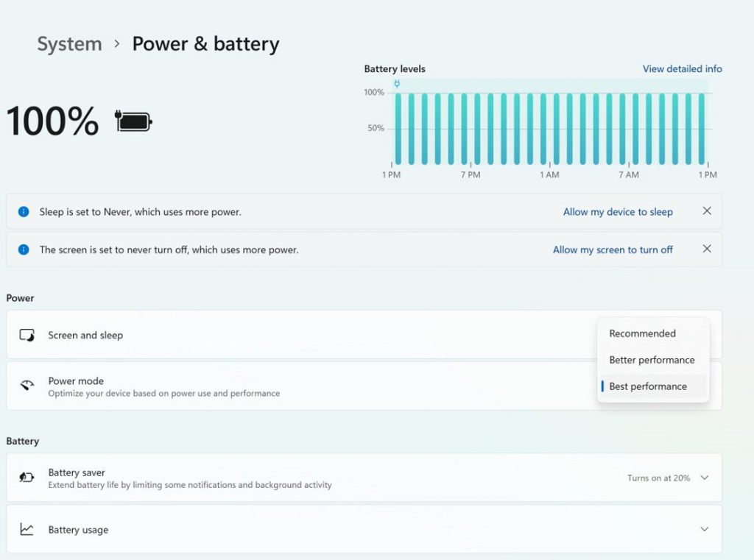Click the info icon on the sleep warning banner
The width and height of the screenshot is (754, 560).
click(x=23, y=211)
